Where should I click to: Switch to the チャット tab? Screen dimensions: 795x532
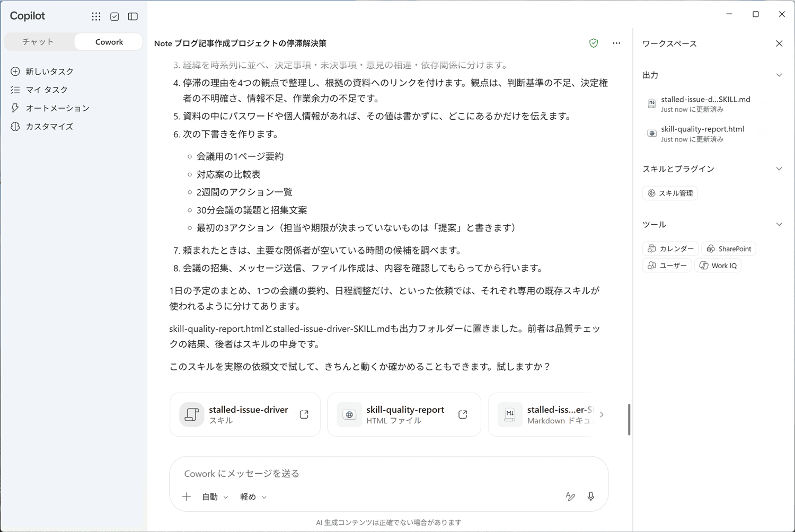point(38,42)
